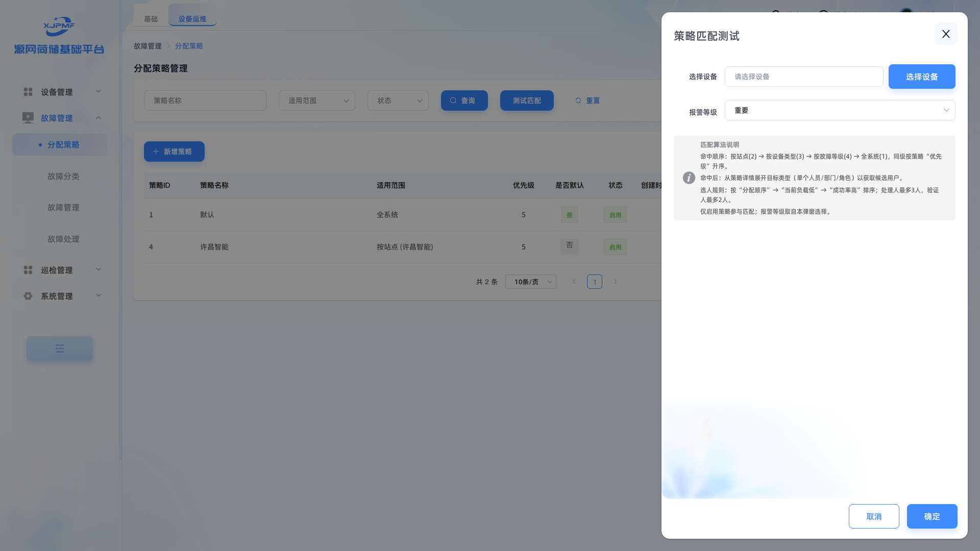The height and width of the screenshot is (551, 980).
Task: Close the 策略匹配测试 dialog with X
Action: (946, 34)
